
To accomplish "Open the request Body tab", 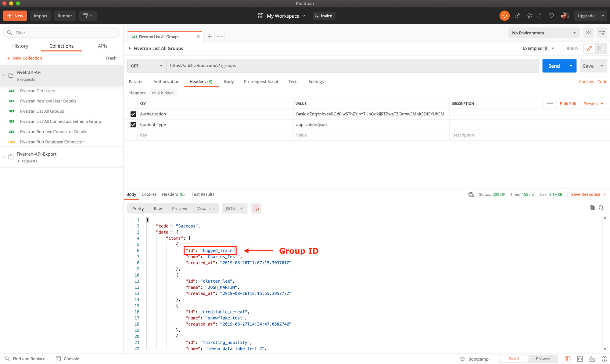I will [229, 82].
